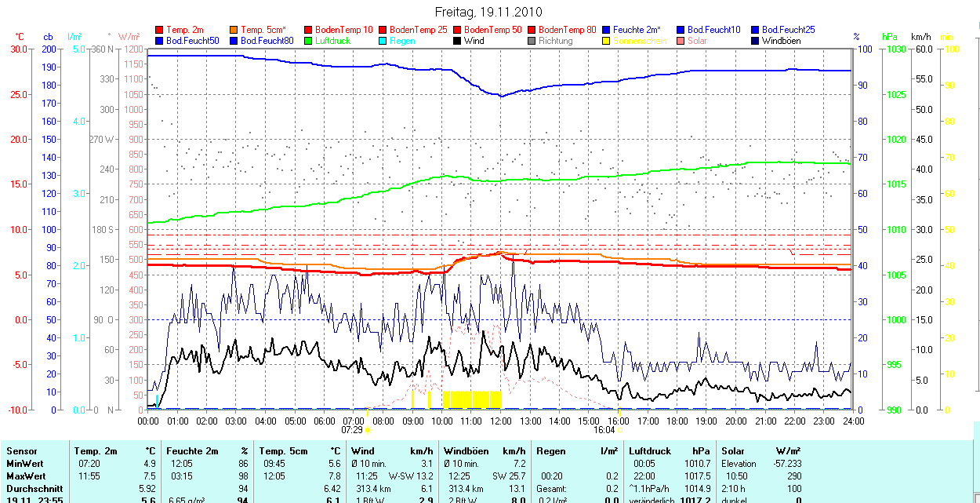Select the Regen legend label
Image resolution: width=980 pixels, height=503 pixels.
coord(402,40)
